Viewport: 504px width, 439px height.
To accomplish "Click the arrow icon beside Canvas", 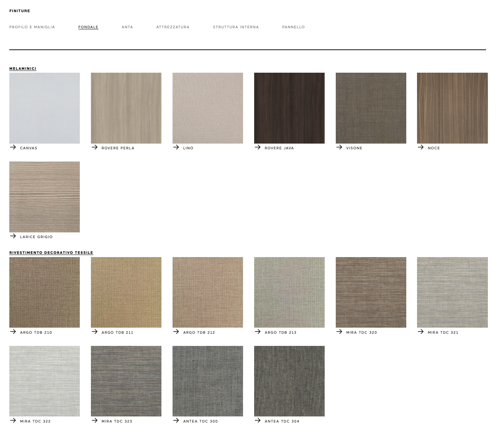I will tap(13, 147).
